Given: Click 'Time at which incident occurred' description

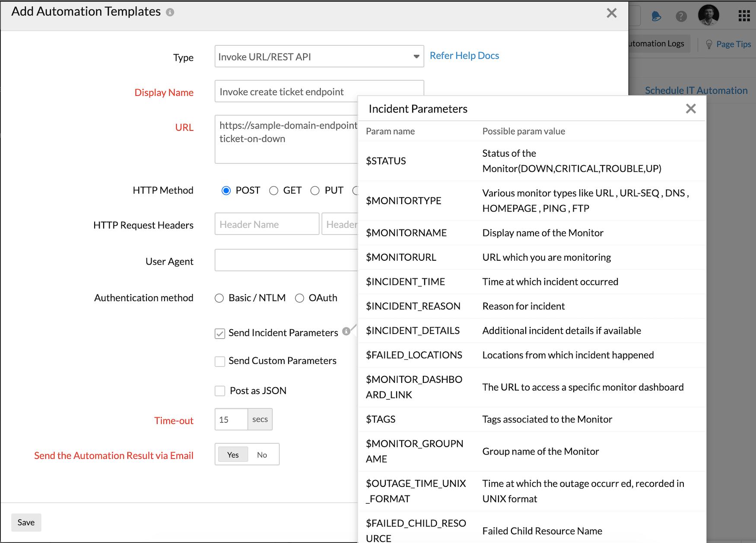Looking at the screenshot, I should tap(550, 282).
